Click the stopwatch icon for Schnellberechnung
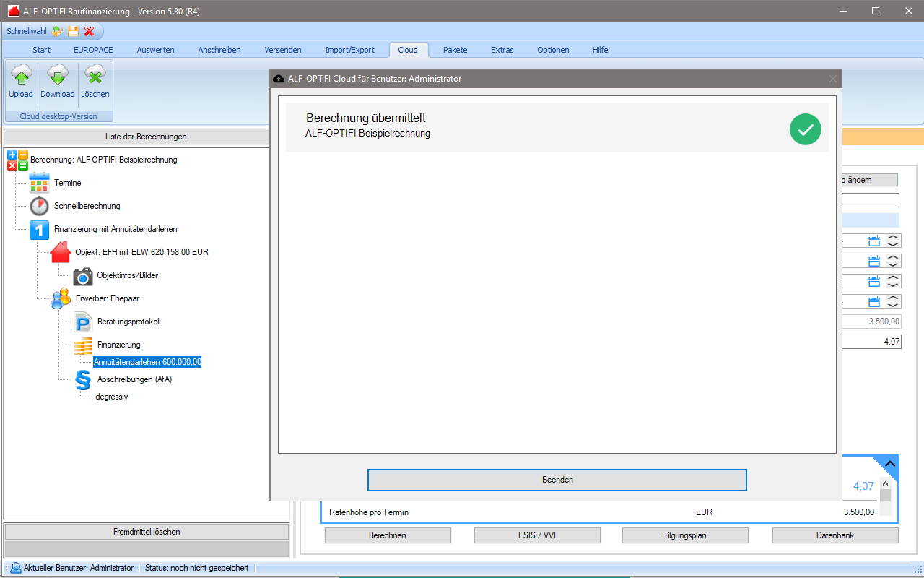 (39, 206)
